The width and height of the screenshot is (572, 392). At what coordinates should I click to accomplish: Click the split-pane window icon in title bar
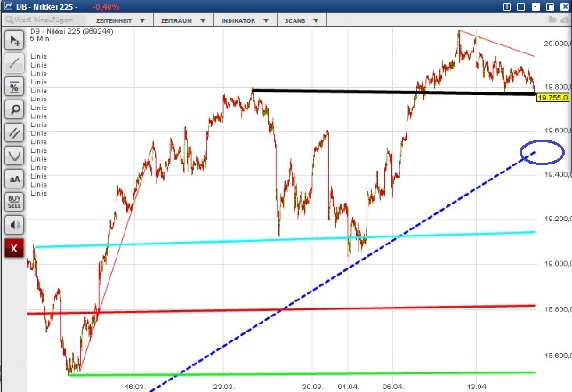[x=506, y=6]
